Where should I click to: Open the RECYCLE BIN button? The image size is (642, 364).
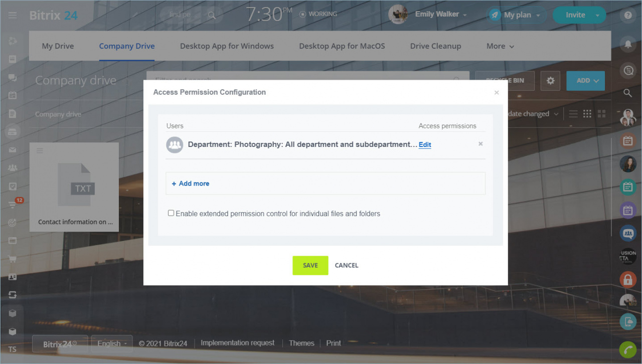[505, 81]
